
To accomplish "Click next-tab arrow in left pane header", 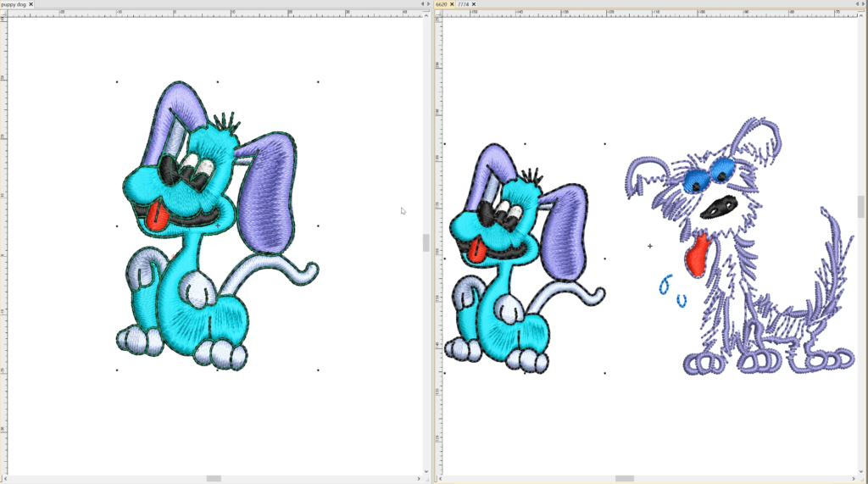I will [426, 4].
